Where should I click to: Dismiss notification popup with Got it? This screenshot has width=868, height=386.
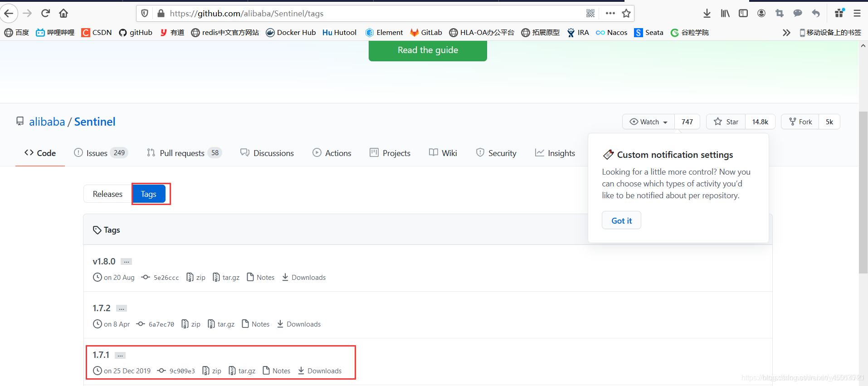(621, 220)
